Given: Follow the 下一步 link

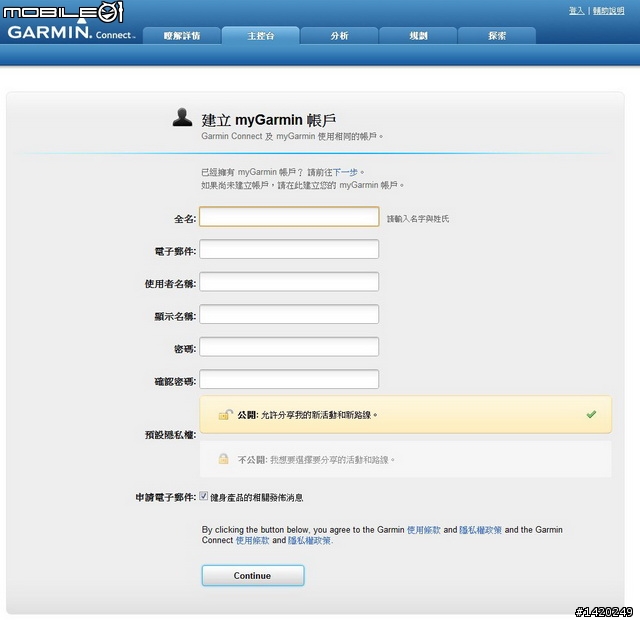Looking at the screenshot, I should [345, 172].
